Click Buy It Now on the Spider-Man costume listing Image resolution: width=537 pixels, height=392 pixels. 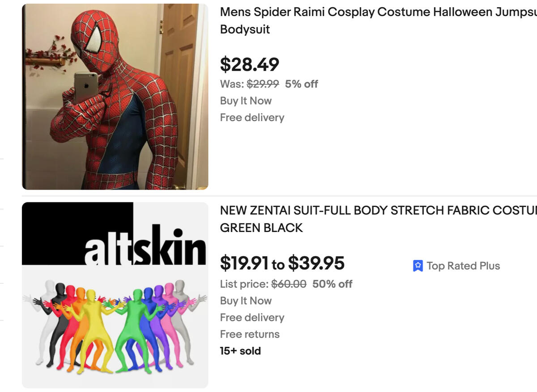pyautogui.click(x=246, y=101)
